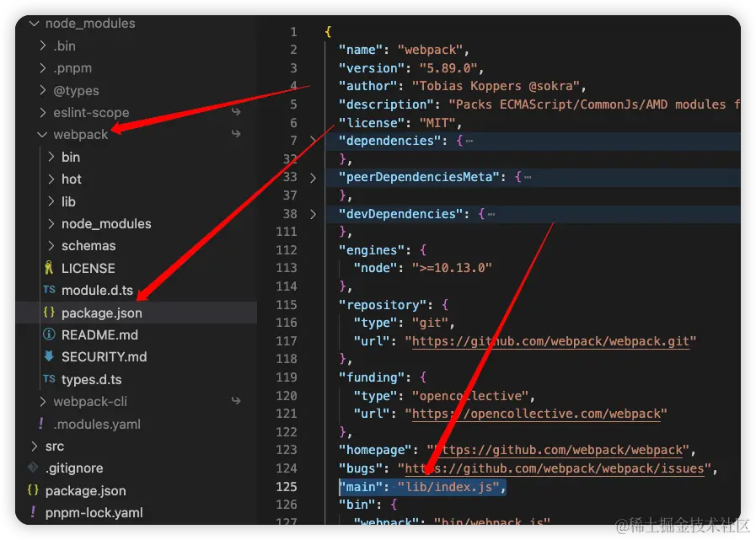The height and width of the screenshot is (540, 756).
Task: Open .modules.yaml file
Action: click(x=97, y=425)
